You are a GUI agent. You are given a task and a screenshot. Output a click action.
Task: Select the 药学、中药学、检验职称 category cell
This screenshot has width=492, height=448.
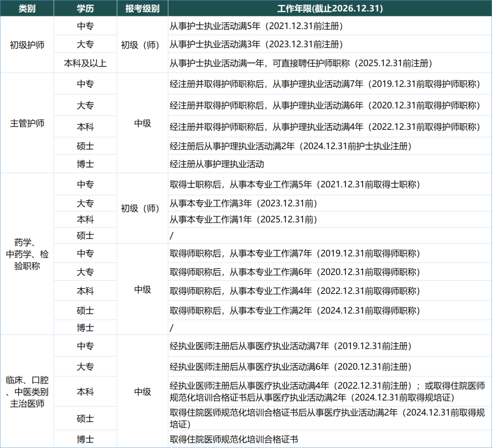click(x=27, y=254)
